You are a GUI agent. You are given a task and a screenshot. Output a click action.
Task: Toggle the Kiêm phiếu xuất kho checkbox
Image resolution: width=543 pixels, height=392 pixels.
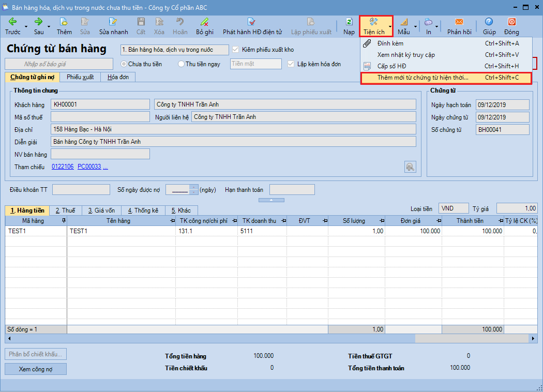[x=236, y=50]
